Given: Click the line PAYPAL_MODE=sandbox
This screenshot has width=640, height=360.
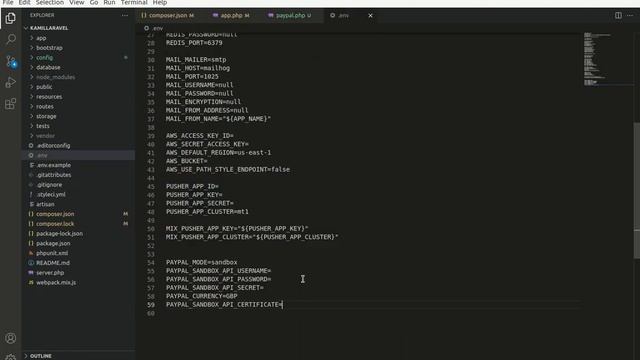Looking at the screenshot, I should (201, 262).
